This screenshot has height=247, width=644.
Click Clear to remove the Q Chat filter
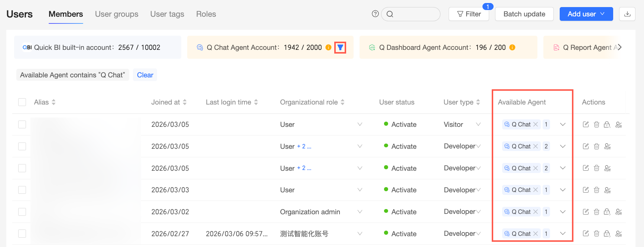tap(145, 75)
